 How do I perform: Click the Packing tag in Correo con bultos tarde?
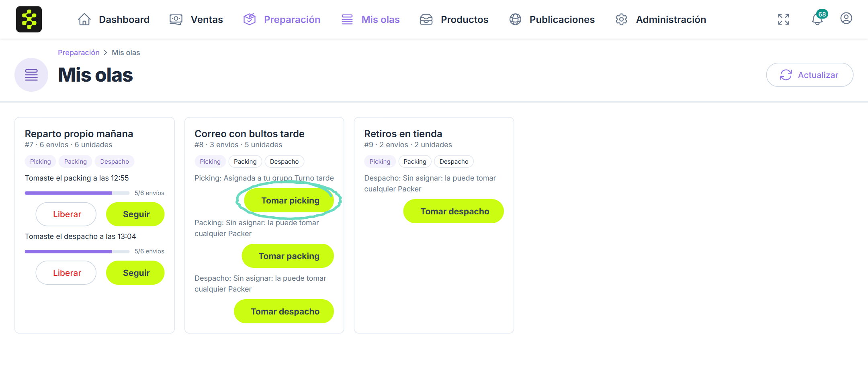(x=245, y=162)
